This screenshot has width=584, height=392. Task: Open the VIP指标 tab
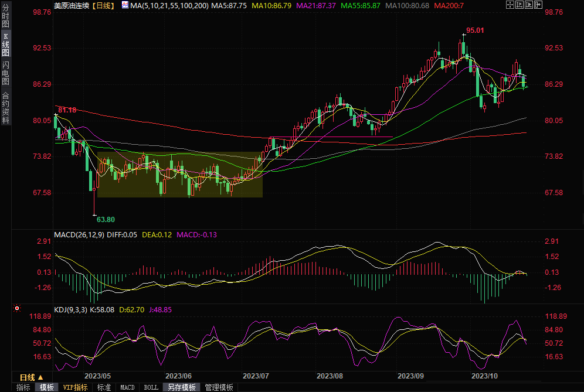(75, 387)
